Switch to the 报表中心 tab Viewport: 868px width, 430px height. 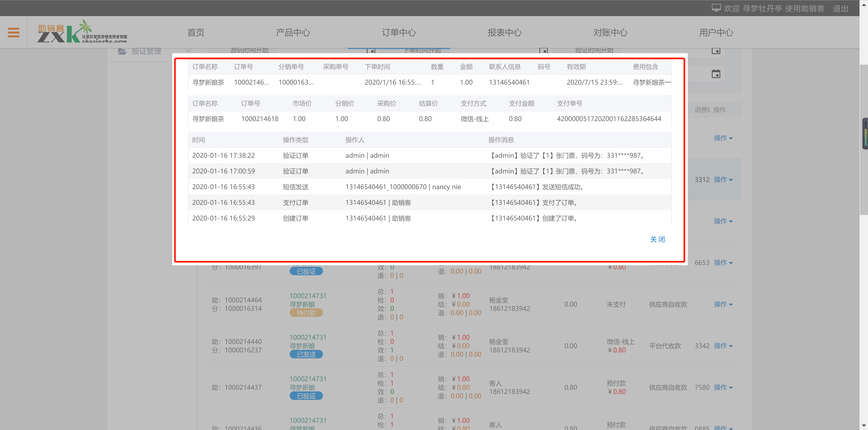(x=504, y=32)
